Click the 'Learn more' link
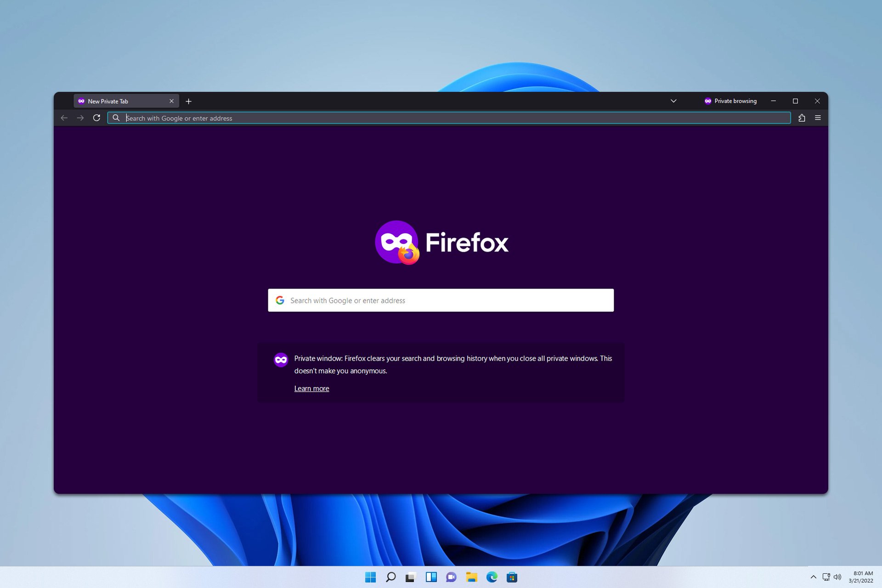 pos(311,388)
